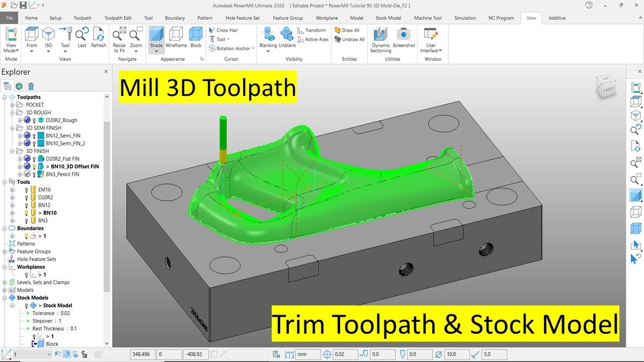This screenshot has height=362, width=644.
Task: Toggle light bulb for tool EM16
Action: [26, 190]
